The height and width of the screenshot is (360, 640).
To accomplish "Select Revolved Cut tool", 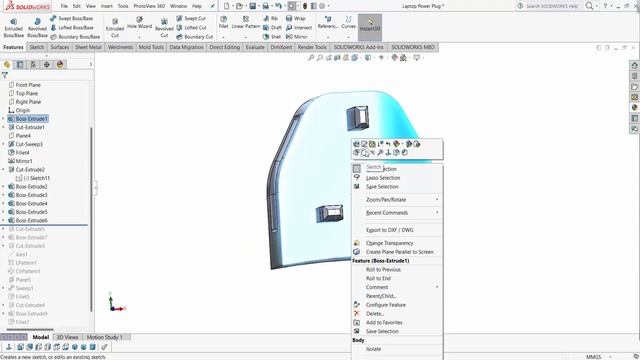I will [164, 27].
